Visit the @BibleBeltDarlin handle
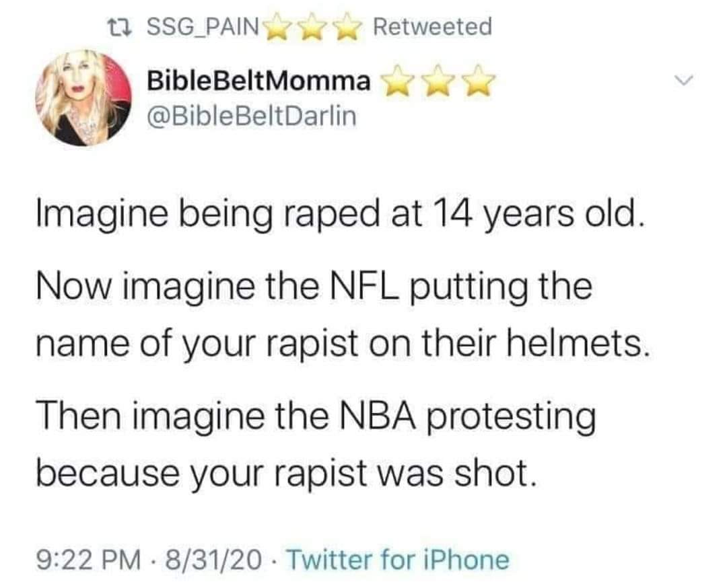 [x=250, y=116]
